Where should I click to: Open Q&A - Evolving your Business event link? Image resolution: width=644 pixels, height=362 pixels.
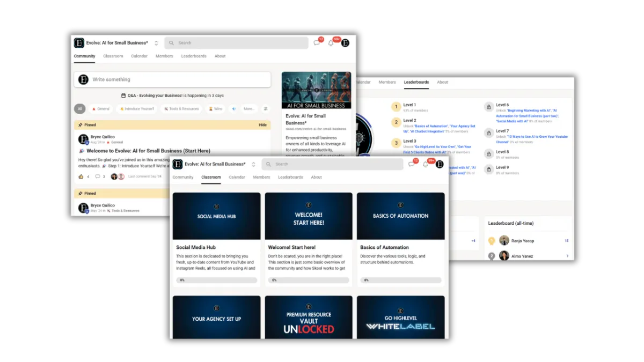point(155,95)
